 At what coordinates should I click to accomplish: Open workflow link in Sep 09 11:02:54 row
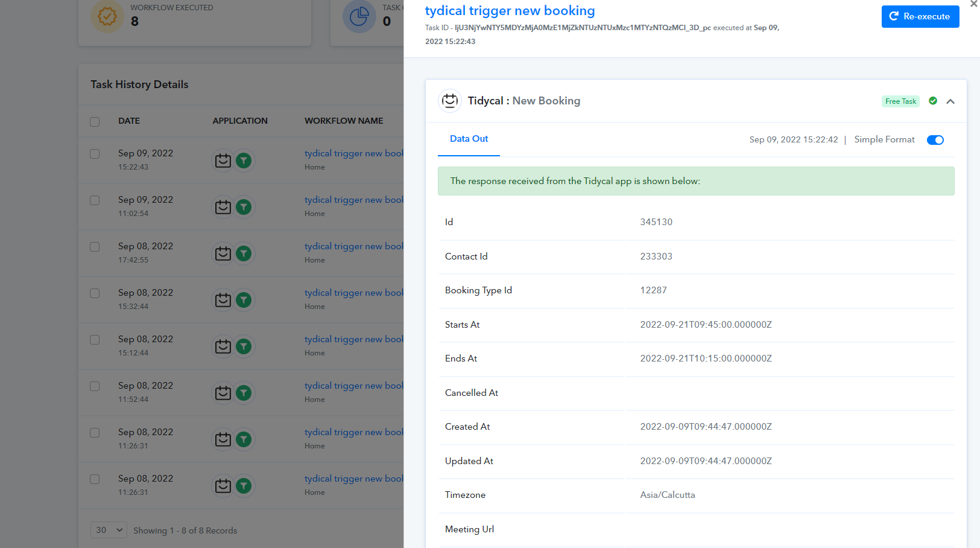(x=354, y=200)
